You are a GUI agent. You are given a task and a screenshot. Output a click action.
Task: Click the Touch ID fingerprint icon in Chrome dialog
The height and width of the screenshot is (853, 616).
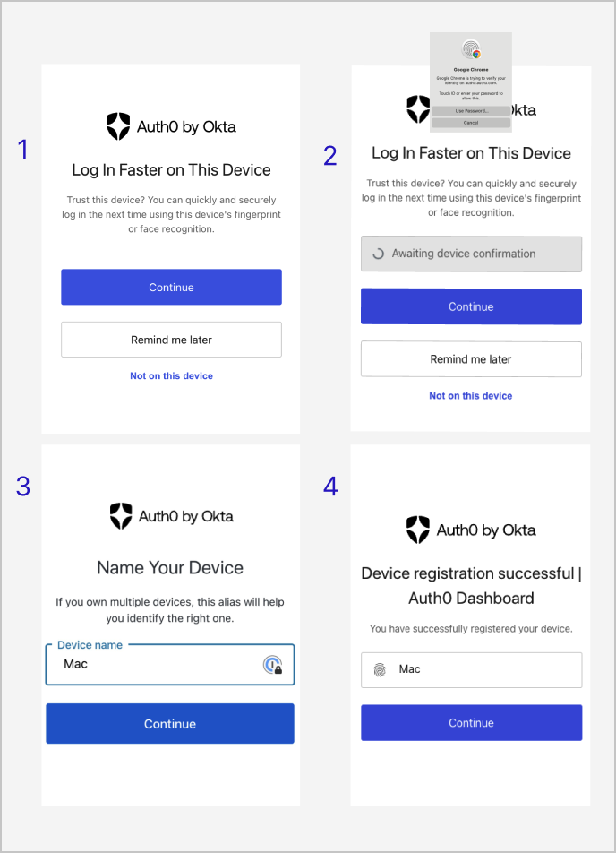471,49
